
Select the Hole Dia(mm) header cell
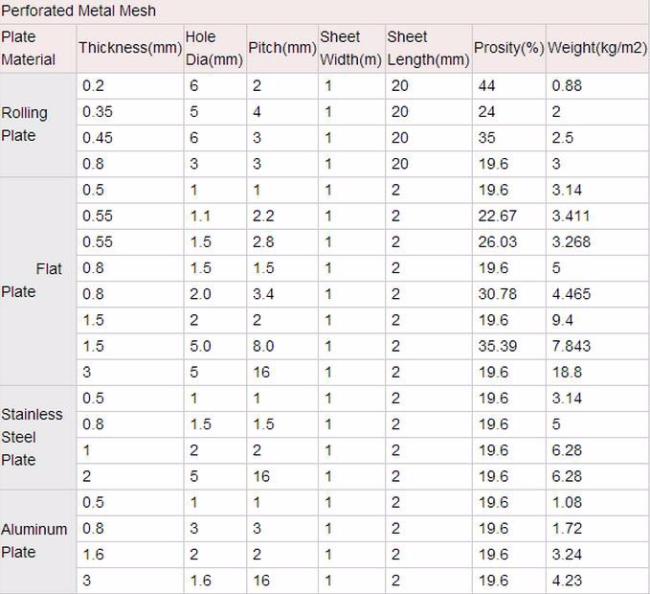(x=214, y=48)
